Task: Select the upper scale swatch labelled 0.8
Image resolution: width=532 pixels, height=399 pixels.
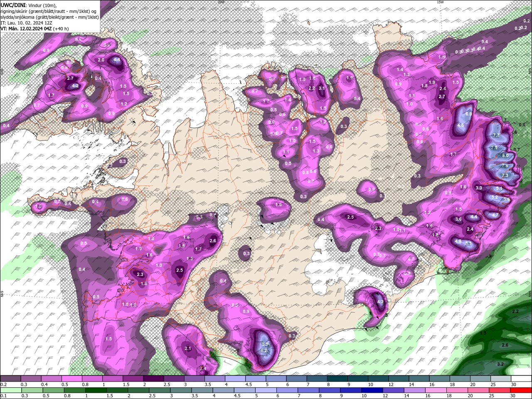Action: point(92,378)
